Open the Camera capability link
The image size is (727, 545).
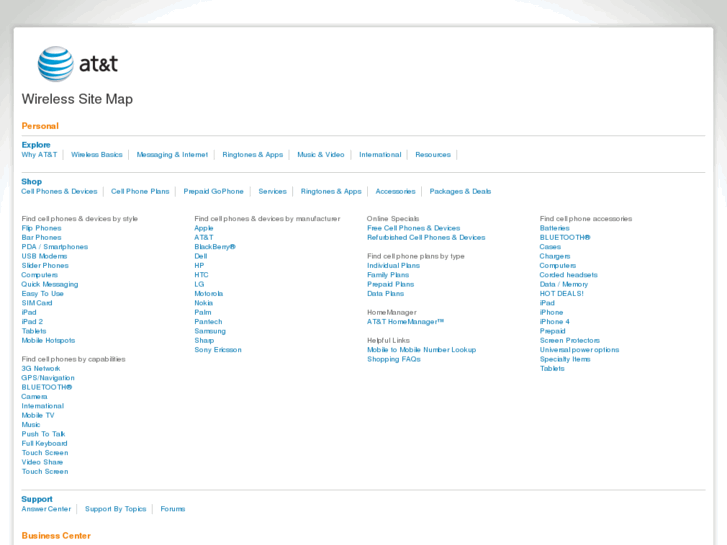click(x=34, y=396)
